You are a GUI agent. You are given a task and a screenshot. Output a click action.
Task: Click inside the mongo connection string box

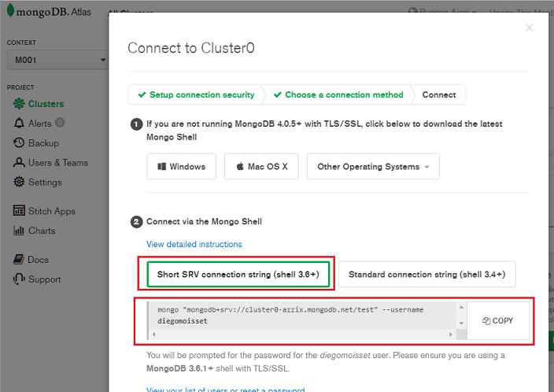[302, 316]
